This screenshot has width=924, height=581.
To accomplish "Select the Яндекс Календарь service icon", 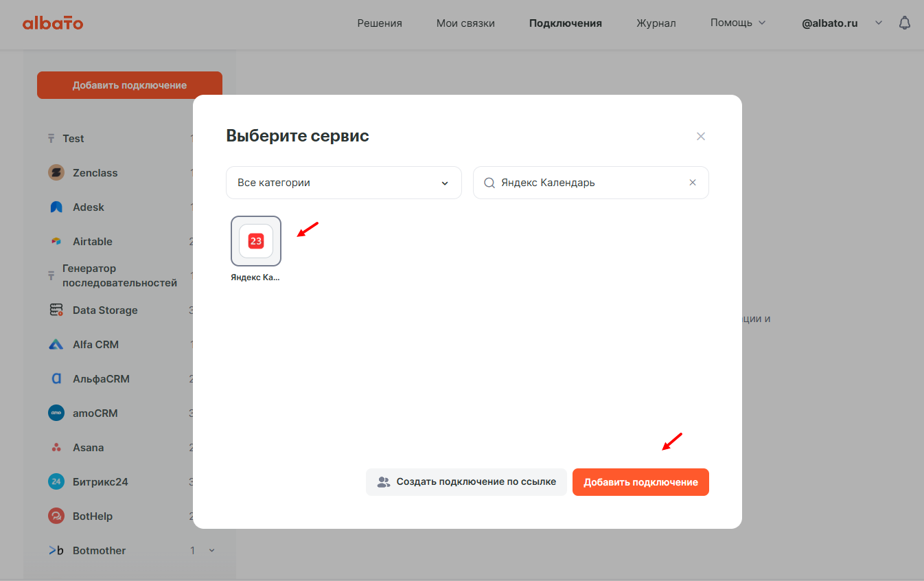I will click(256, 241).
